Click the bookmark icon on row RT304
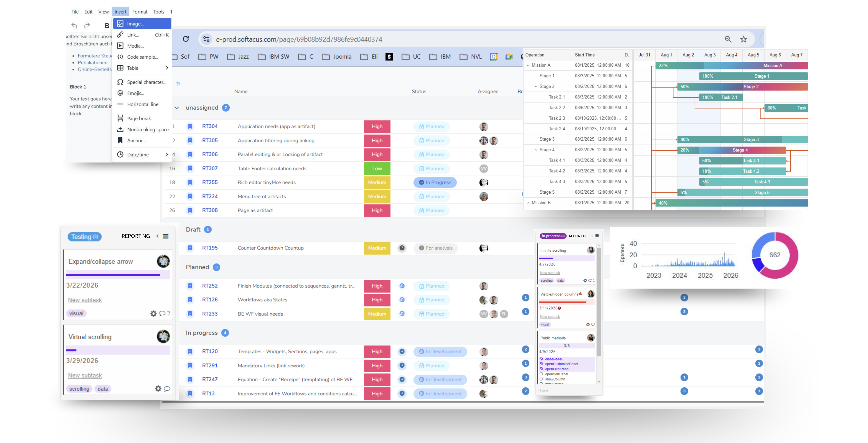This screenshot has width=868, height=443. tap(190, 126)
